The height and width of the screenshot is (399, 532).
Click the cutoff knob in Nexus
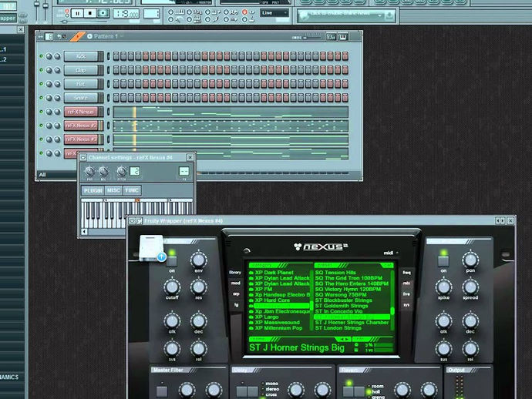click(172, 287)
